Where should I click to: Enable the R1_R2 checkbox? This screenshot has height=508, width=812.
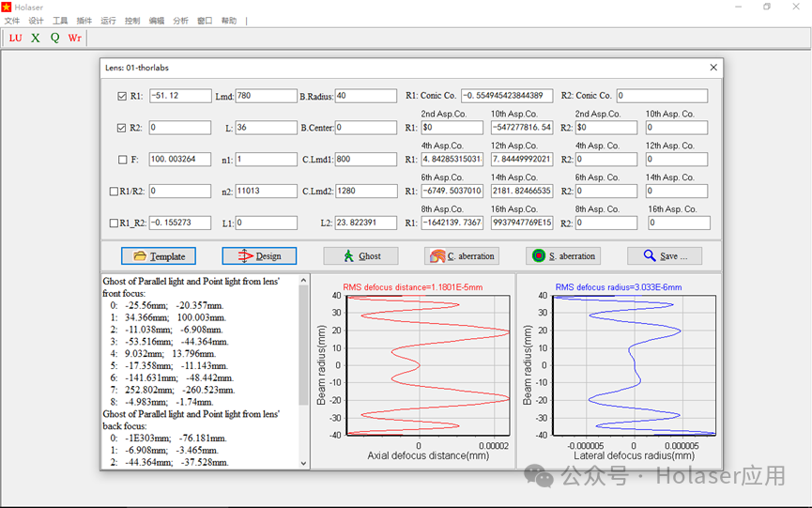tap(114, 223)
